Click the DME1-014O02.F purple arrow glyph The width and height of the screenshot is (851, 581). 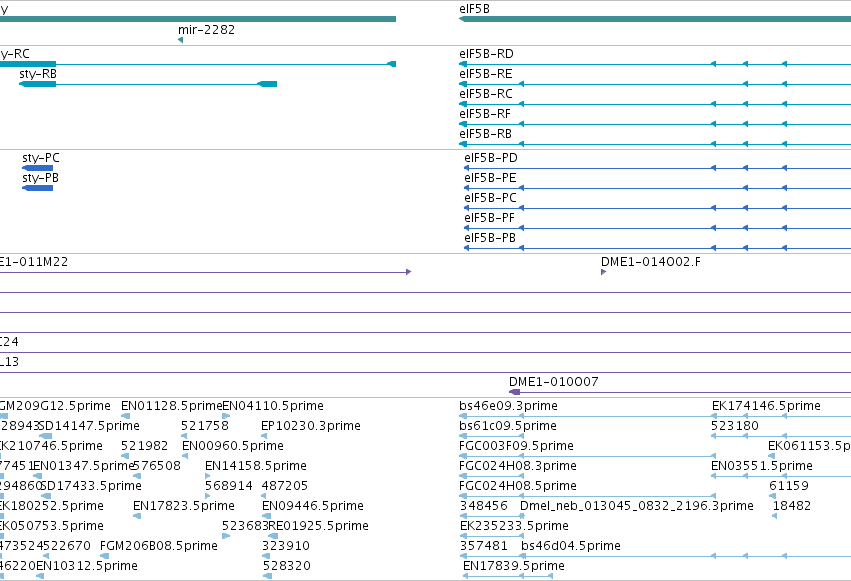pos(604,272)
